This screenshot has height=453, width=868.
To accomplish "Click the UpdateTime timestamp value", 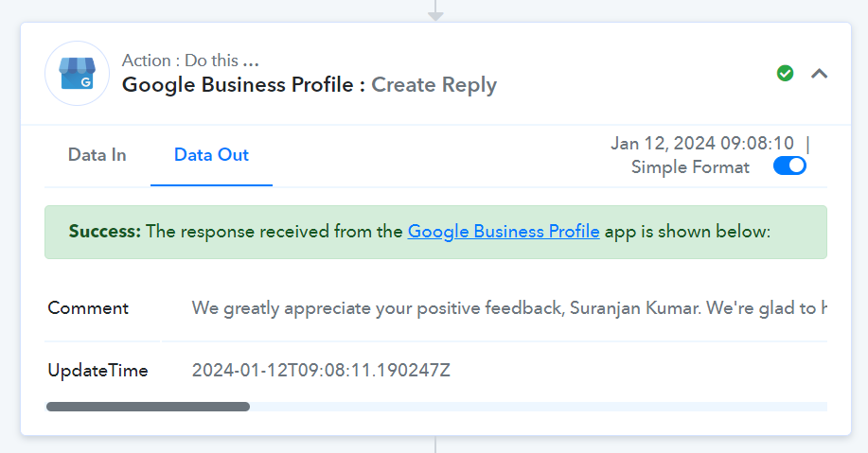I will point(321,370).
